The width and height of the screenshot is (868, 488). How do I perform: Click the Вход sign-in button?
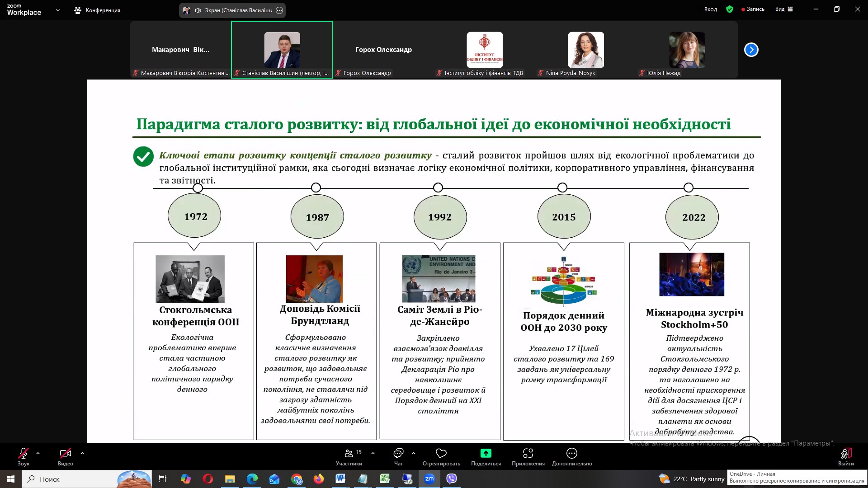click(711, 9)
